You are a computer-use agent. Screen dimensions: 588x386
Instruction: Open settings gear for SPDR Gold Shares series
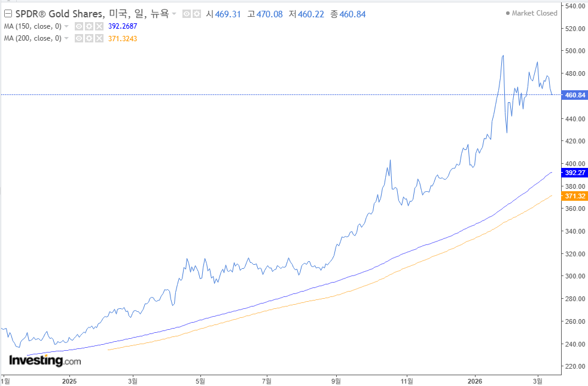click(197, 14)
